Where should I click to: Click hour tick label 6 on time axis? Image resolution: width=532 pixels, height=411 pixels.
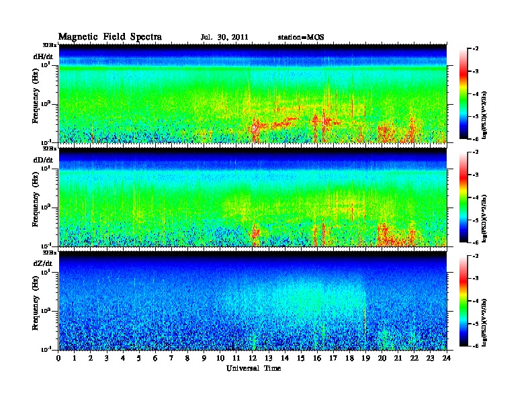[155, 359]
